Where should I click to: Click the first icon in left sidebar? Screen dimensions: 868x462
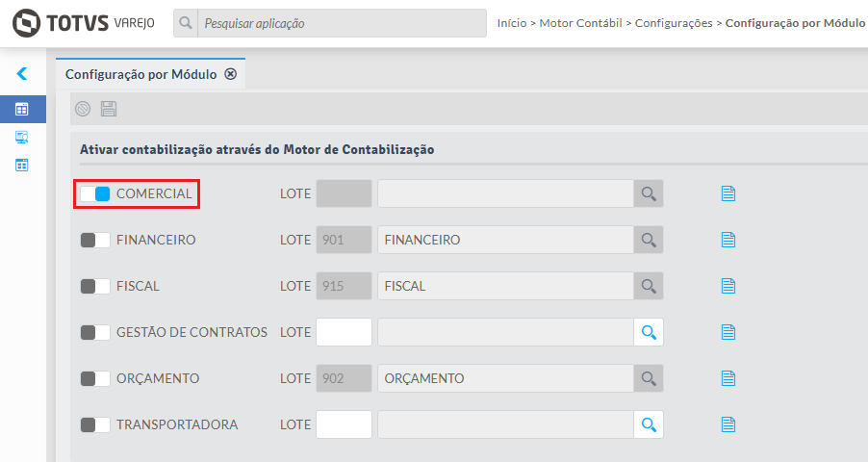pos(22,110)
